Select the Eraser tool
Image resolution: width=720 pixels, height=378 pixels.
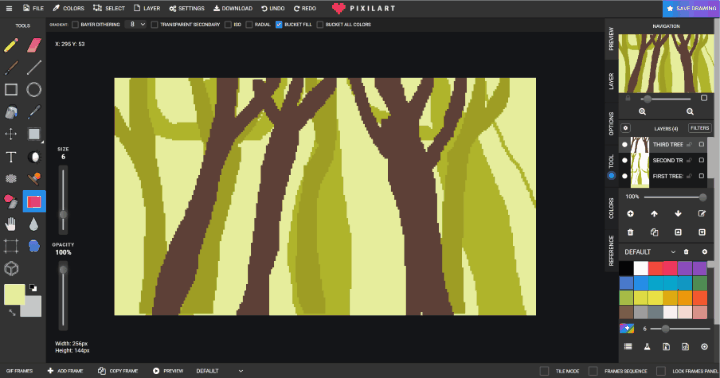(34, 45)
